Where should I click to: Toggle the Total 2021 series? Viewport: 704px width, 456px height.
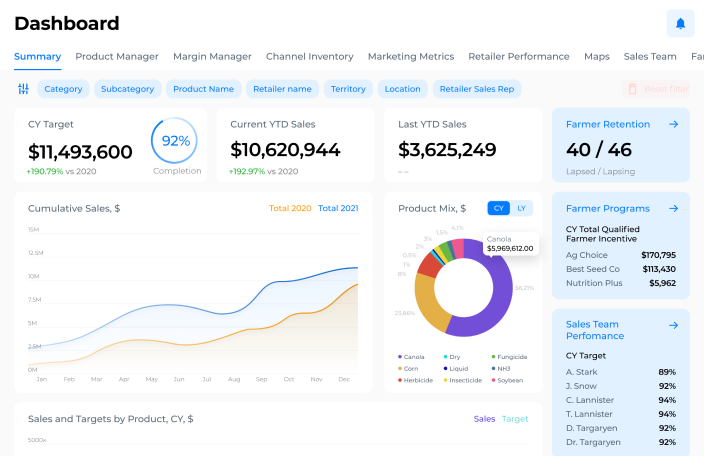338,208
